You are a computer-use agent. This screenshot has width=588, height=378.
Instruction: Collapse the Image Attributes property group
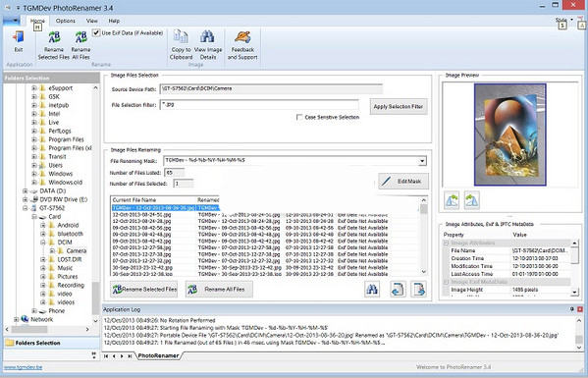(x=447, y=243)
